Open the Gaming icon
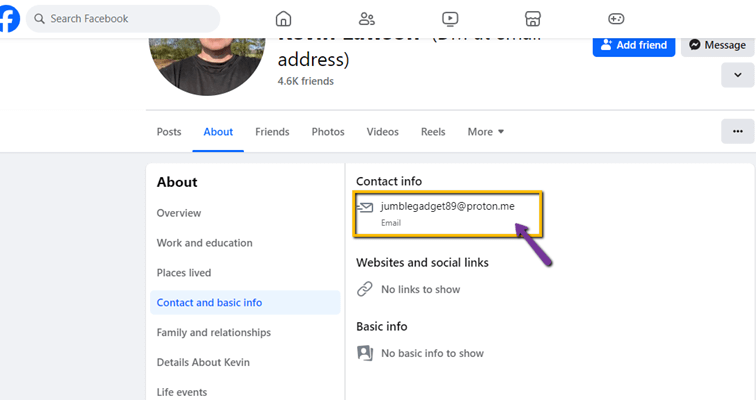Viewport: 756px width, 400px height. [616, 19]
